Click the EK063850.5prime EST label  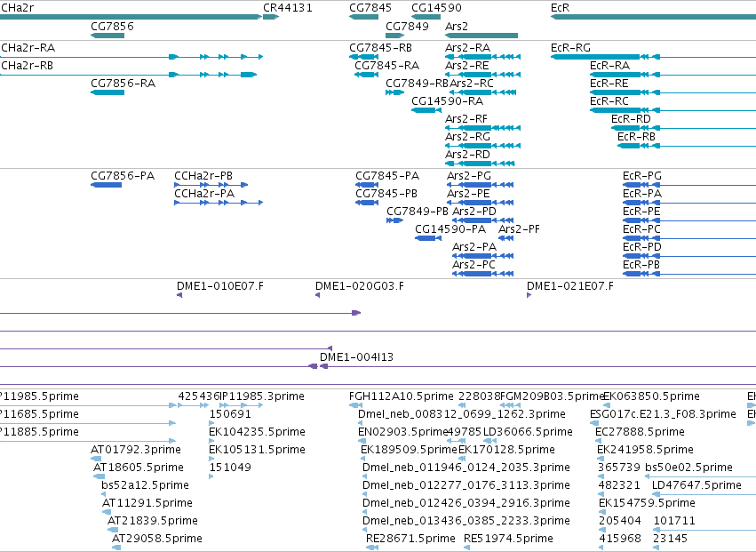click(x=651, y=396)
